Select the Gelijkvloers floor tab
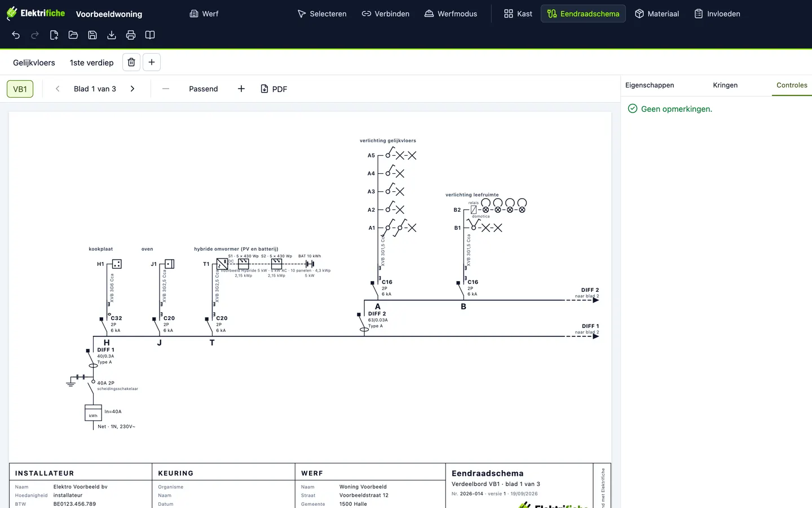 pos(34,63)
